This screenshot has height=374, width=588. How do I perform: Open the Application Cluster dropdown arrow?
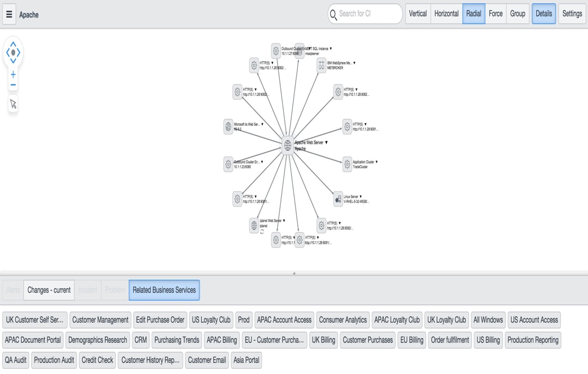(376, 162)
